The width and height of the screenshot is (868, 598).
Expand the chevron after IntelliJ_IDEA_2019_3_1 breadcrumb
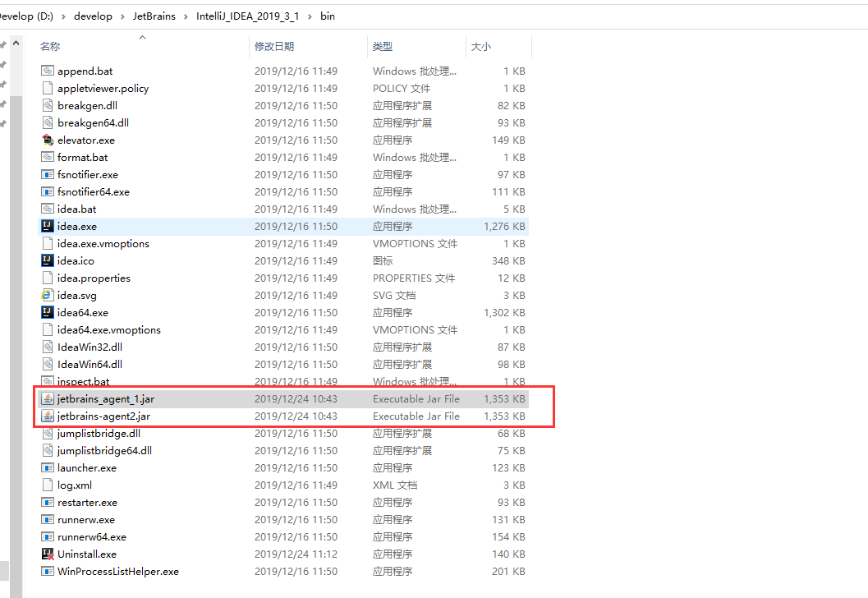(x=310, y=16)
